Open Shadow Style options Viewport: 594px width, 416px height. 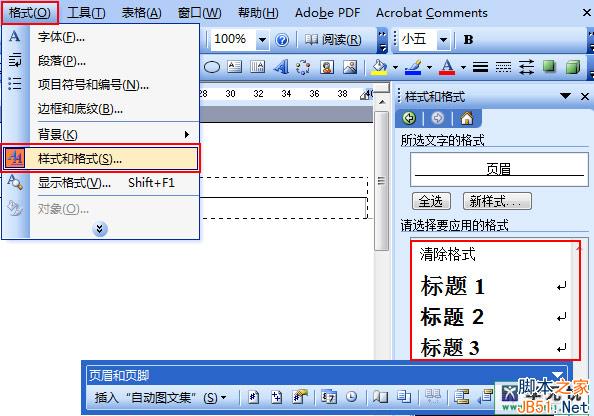pyautogui.click(x=549, y=67)
